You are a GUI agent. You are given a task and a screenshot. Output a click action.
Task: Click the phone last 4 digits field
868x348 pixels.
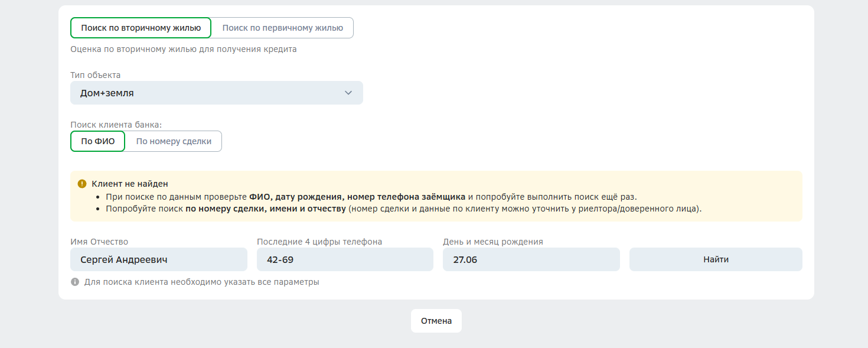point(345,259)
